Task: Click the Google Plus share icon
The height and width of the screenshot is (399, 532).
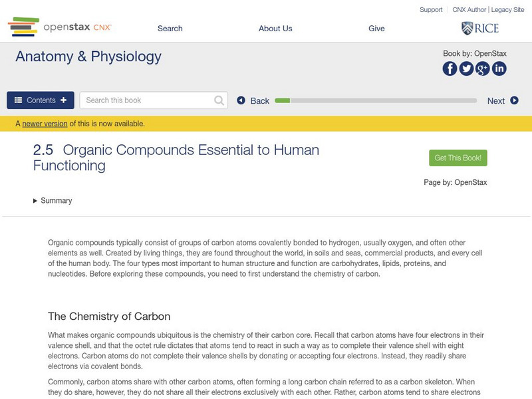Action: tap(483, 68)
